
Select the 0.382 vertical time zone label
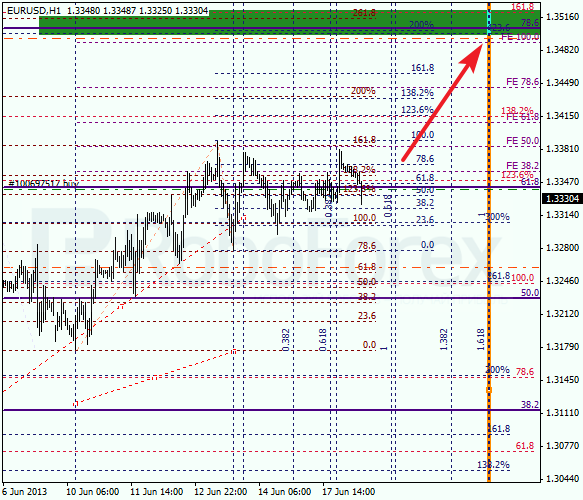click(286, 339)
